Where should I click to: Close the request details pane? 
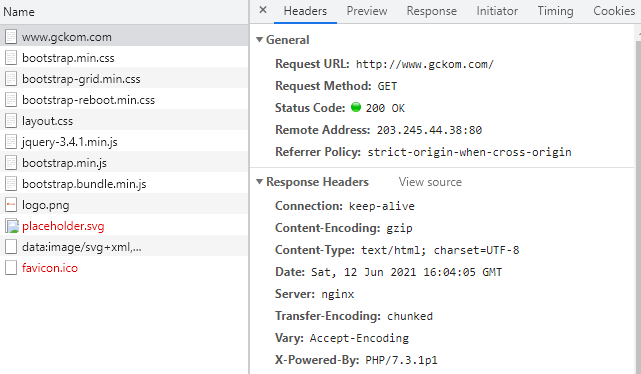263,10
